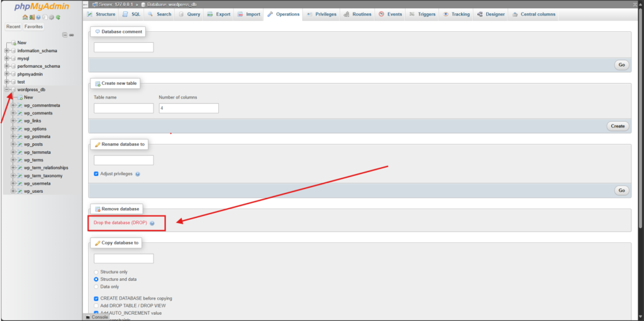Expand the mysql database node
Screen dimensions: 644x321
6,58
